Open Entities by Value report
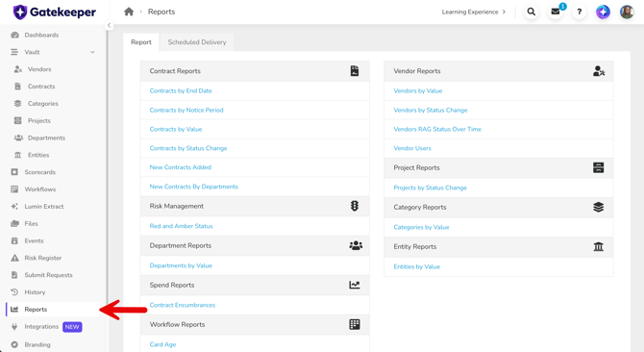 click(417, 266)
